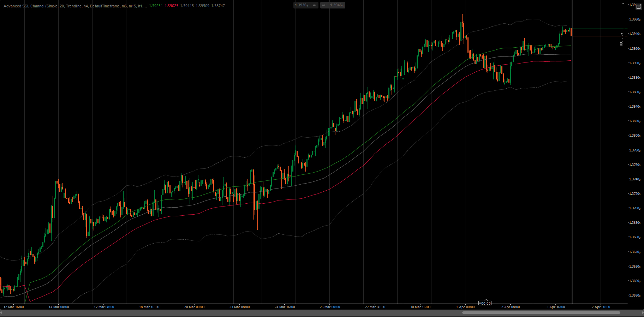Click the red 1.39025 indicator value
644x317 pixels.
point(171,6)
